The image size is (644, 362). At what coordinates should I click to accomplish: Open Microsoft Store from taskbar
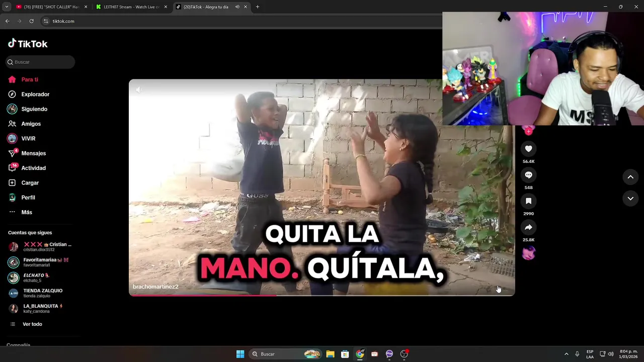[345, 354]
